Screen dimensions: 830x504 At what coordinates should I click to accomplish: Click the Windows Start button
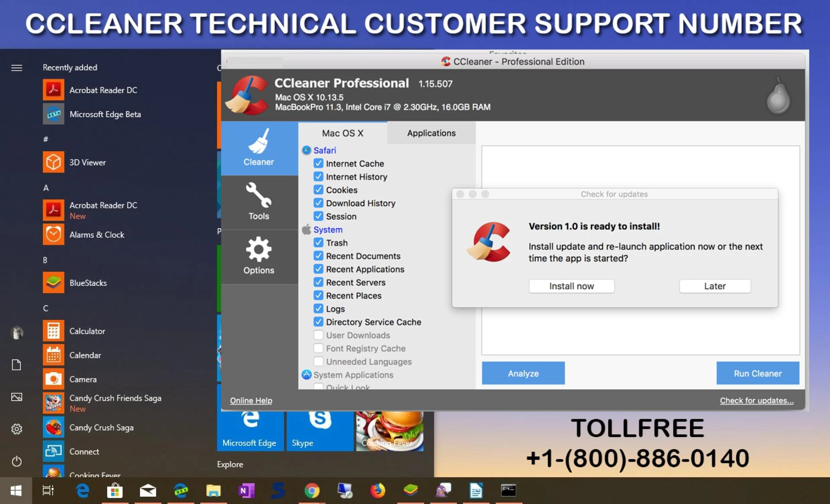[16, 491]
